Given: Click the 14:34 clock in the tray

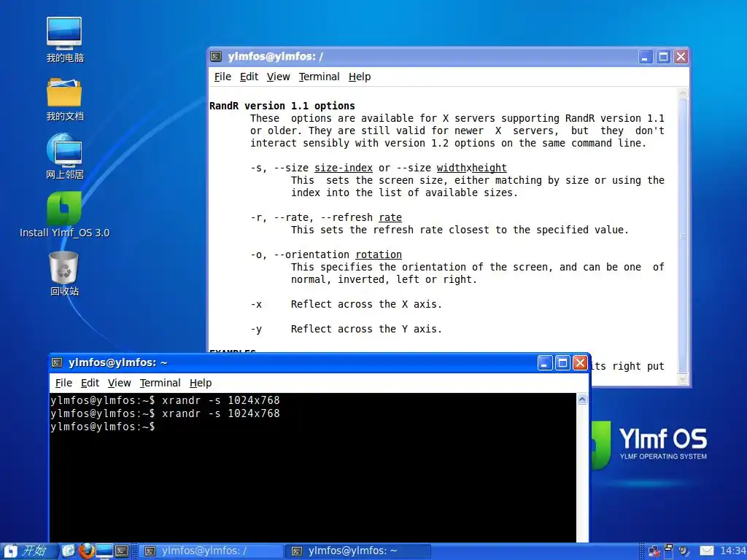Looking at the screenshot, I should [733, 551].
